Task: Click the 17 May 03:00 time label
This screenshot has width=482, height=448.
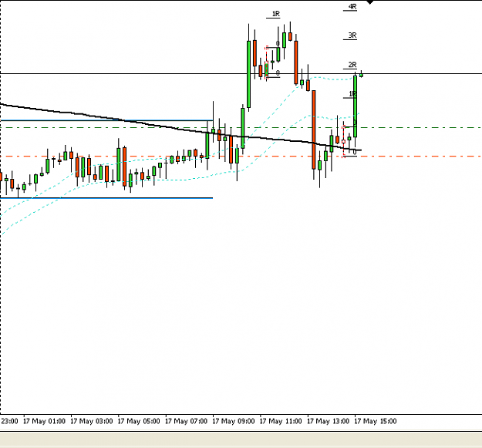Action: (92, 421)
